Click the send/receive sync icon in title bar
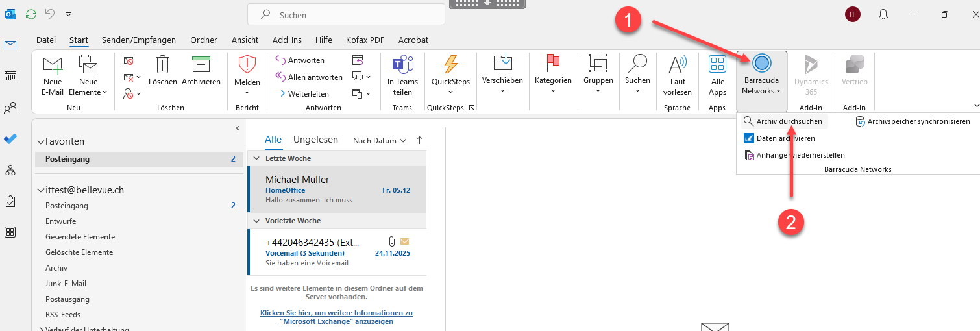This screenshot has height=331, width=980. 31,14
